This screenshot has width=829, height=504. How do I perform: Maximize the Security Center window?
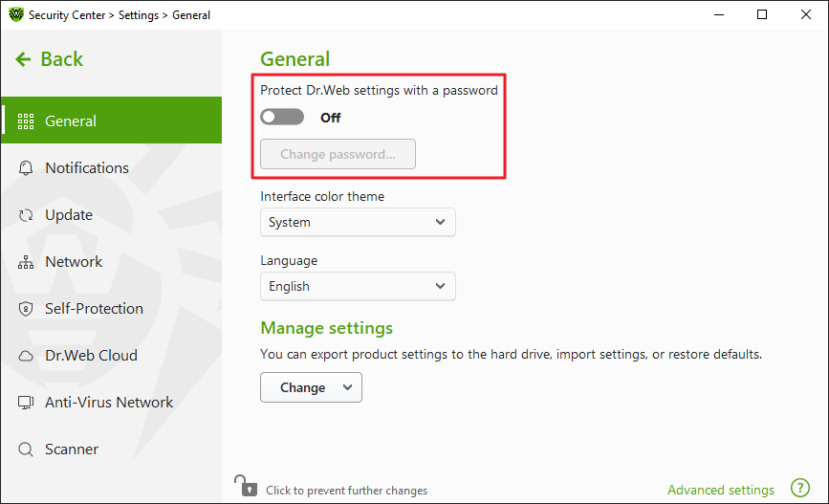pyautogui.click(x=762, y=14)
